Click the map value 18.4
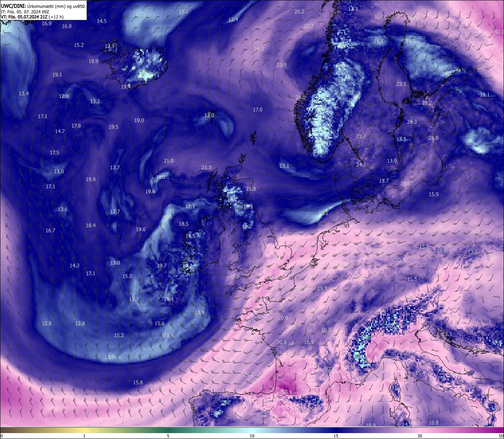The height and width of the screenshot is (439, 504). [x=91, y=226]
